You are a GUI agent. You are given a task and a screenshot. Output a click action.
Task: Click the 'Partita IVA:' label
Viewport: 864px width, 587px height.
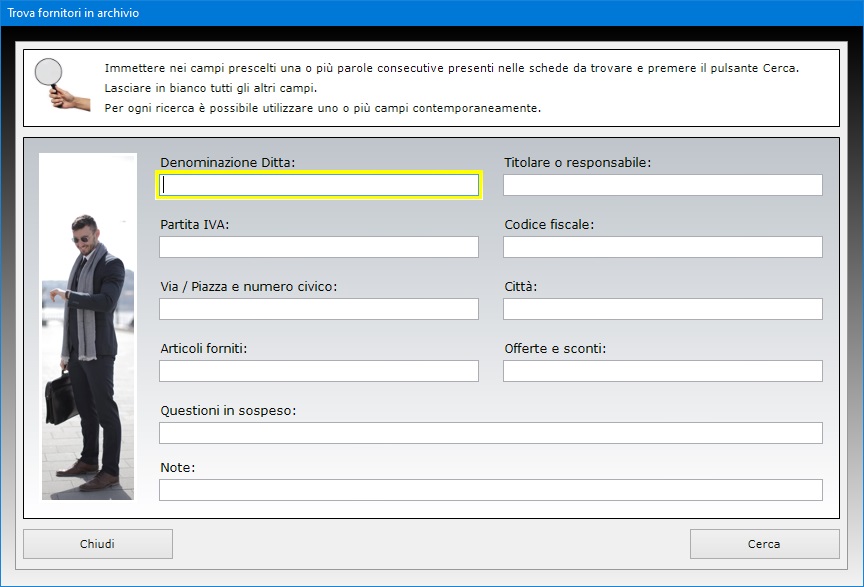click(x=195, y=224)
